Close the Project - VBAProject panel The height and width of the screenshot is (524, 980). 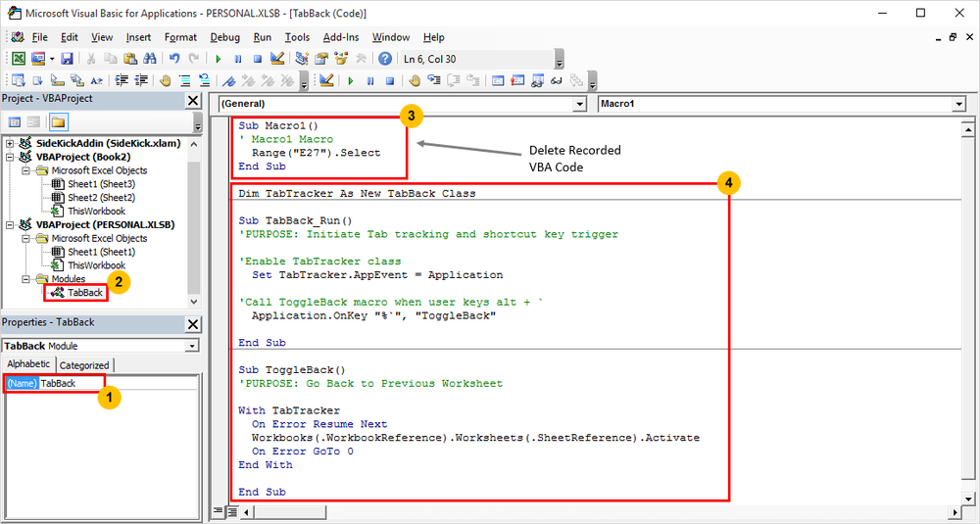click(x=193, y=100)
